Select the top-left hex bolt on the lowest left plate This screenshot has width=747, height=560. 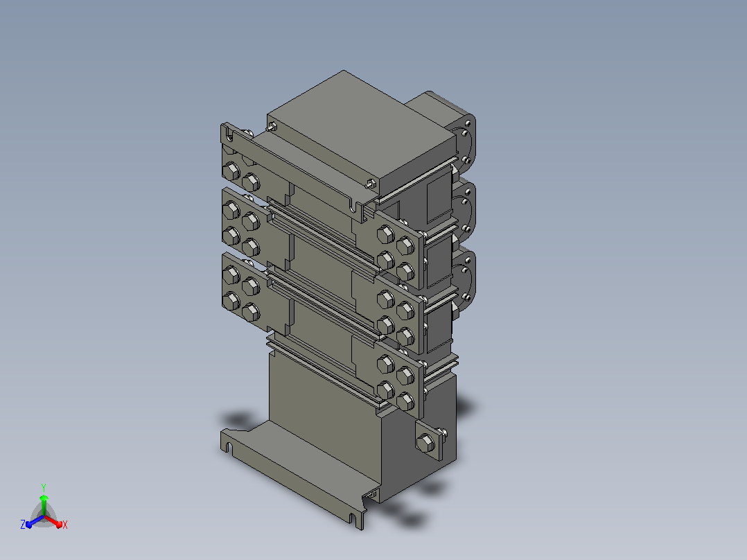tap(231, 275)
